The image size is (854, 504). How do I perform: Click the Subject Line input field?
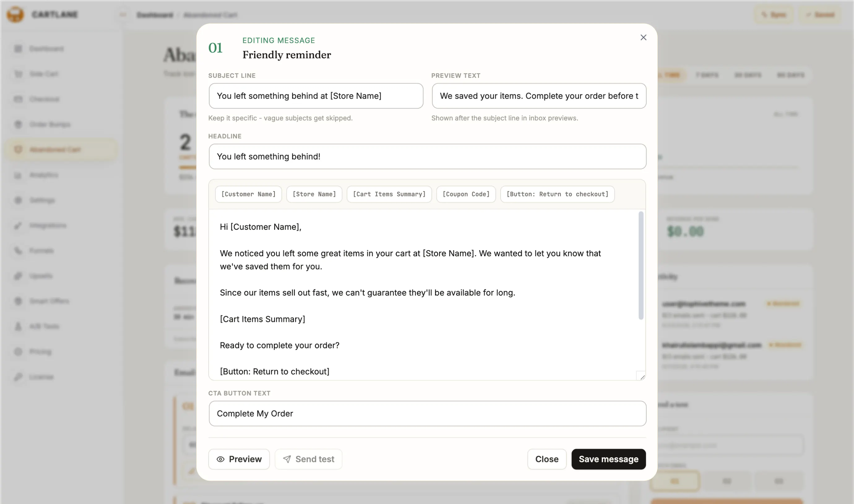click(x=316, y=96)
